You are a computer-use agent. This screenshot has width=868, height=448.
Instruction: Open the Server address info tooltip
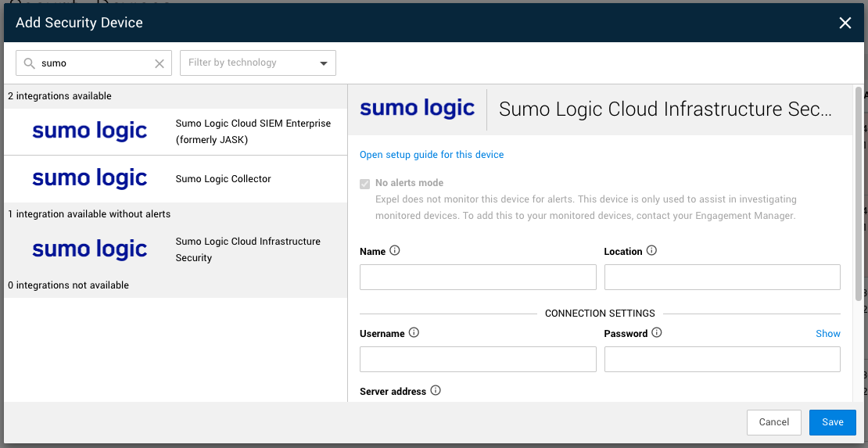click(436, 391)
